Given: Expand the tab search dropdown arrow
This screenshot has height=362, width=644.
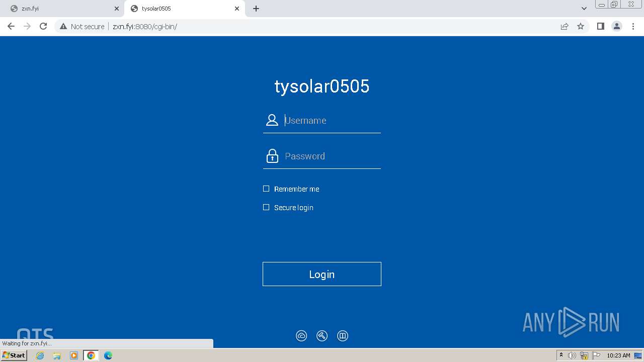Looking at the screenshot, I should [584, 9].
